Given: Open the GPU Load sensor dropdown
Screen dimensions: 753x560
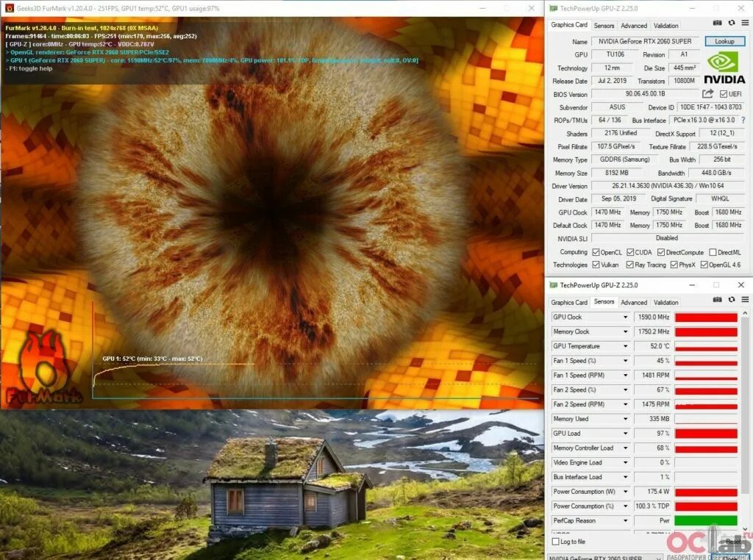Looking at the screenshot, I should pos(625,434).
